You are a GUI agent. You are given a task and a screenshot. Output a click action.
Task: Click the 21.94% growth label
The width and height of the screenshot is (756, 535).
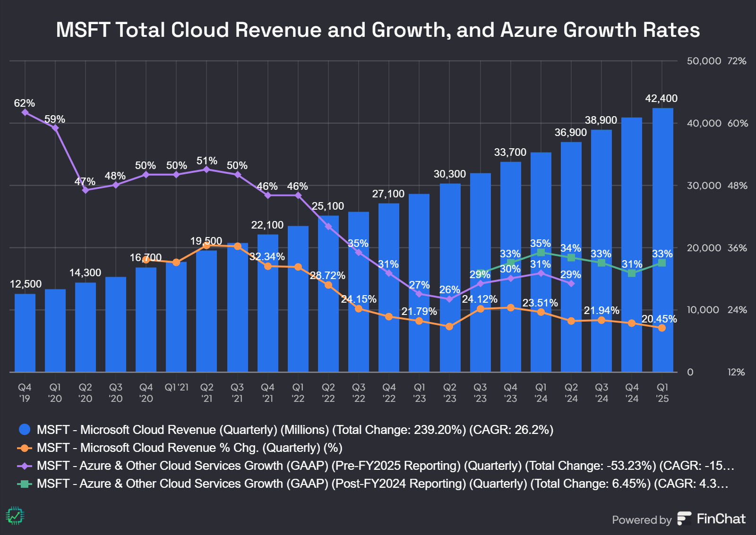(601, 310)
